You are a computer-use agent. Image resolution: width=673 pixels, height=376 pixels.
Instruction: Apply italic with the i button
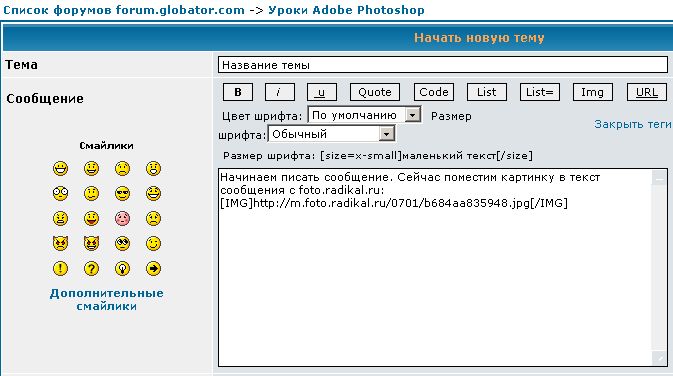click(279, 92)
